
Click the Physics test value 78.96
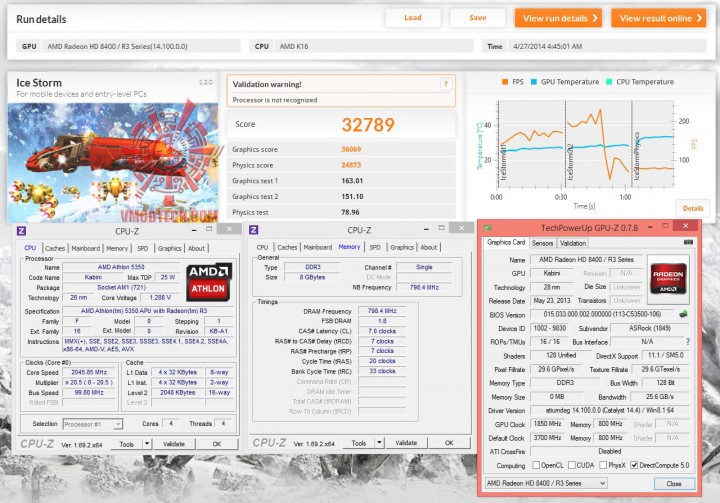350,212
